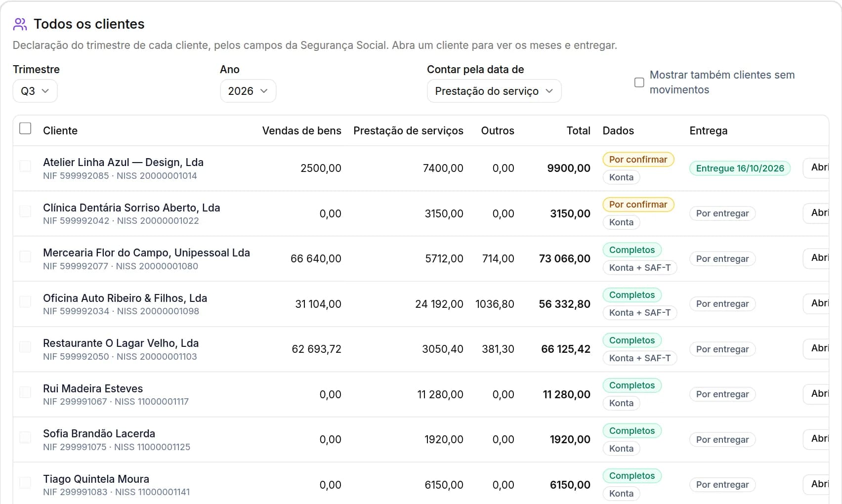
Task: Open Atelier Linha Azul via Abrir button
Action: click(x=817, y=168)
